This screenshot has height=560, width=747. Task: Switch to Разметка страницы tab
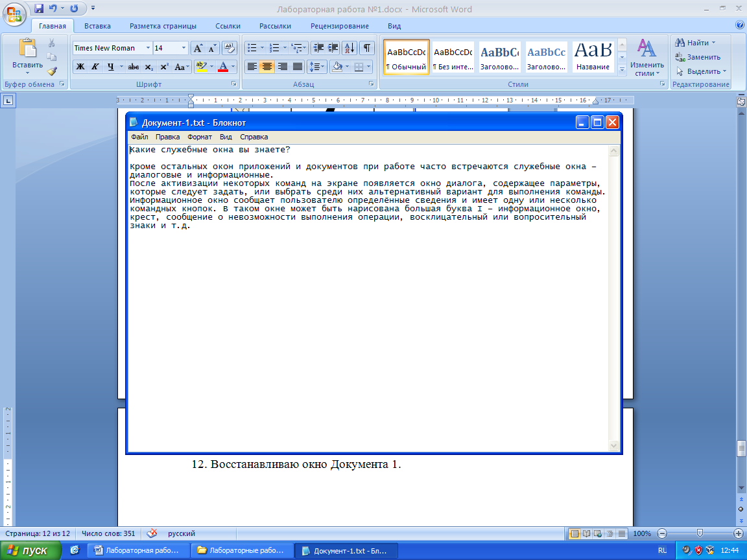pos(163,26)
